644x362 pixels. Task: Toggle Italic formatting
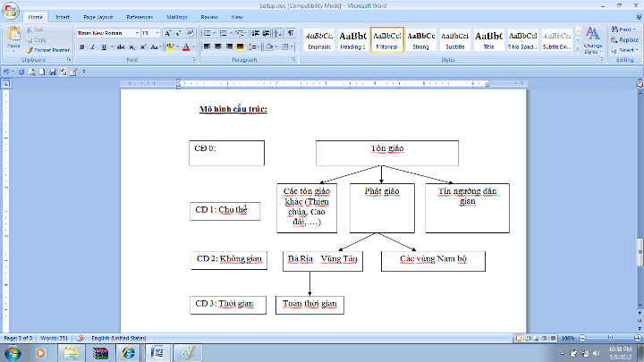click(x=93, y=46)
